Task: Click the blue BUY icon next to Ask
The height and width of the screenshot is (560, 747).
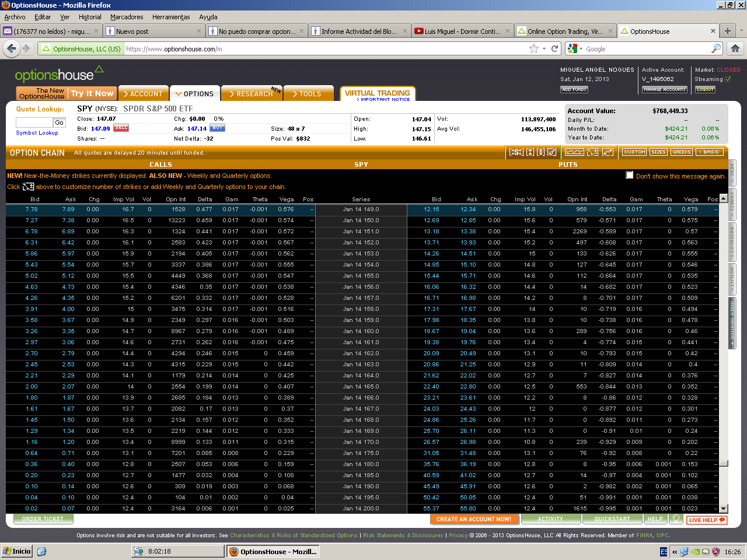Action: (x=217, y=128)
